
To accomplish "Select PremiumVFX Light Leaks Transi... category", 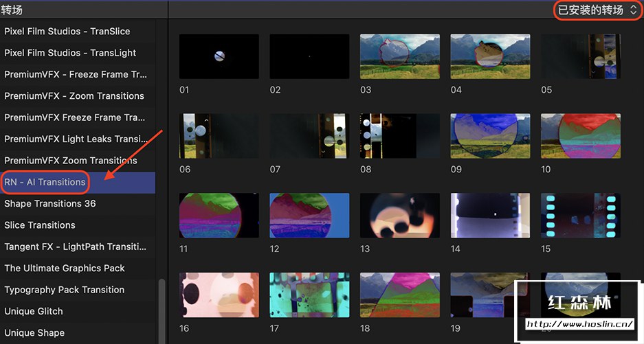I will (78, 139).
